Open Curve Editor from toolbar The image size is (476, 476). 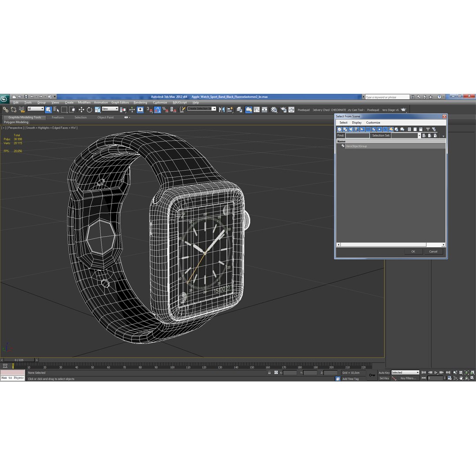pos(257,110)
